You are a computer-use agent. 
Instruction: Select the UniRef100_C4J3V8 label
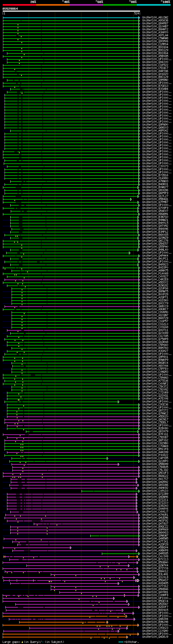tap(155, 557)
